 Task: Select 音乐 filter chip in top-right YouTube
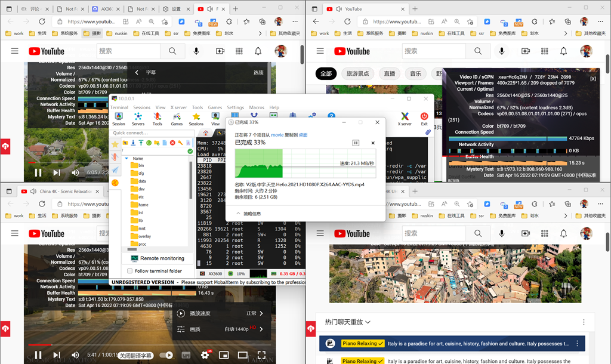(415, 73)
